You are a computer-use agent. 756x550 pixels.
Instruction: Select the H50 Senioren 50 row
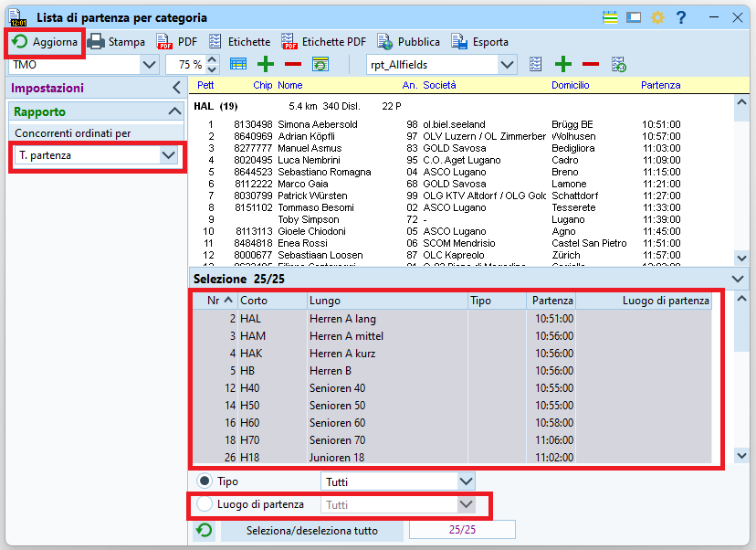pyautogui.click(x=452, y=406)
